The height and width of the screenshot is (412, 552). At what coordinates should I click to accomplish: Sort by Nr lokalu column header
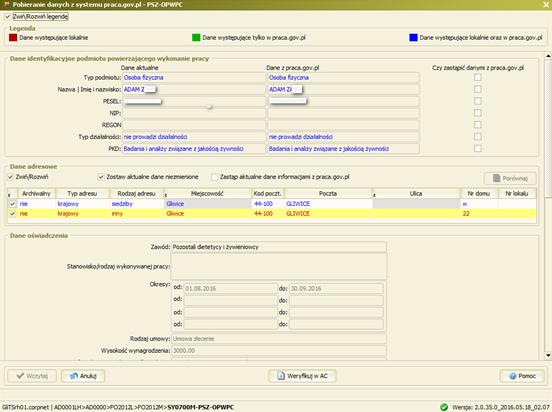coord(517,193)
